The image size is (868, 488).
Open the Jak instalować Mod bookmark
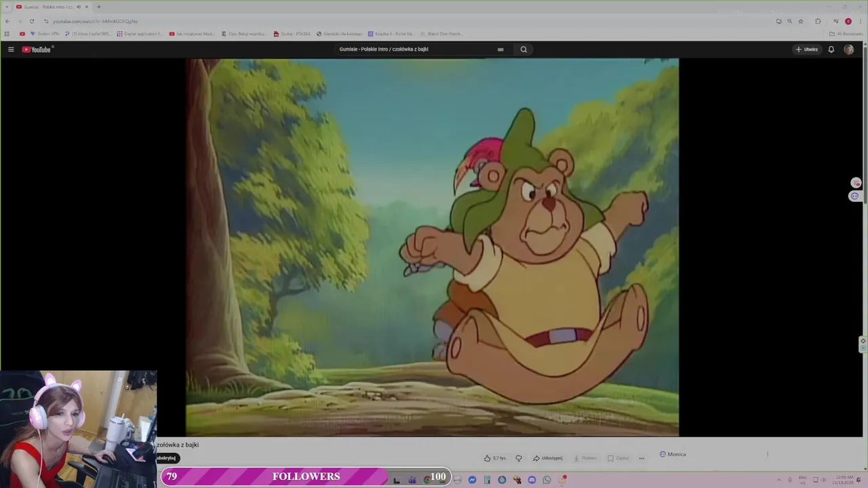pos(192,34)
